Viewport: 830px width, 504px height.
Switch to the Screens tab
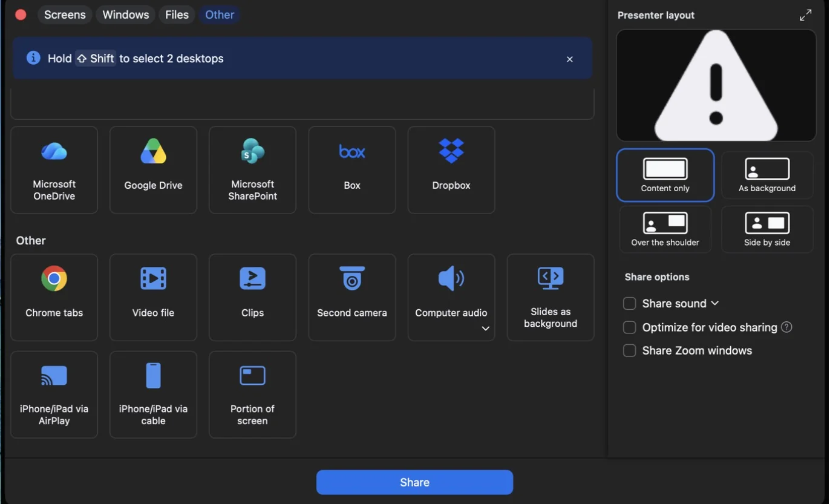[65, 15]
